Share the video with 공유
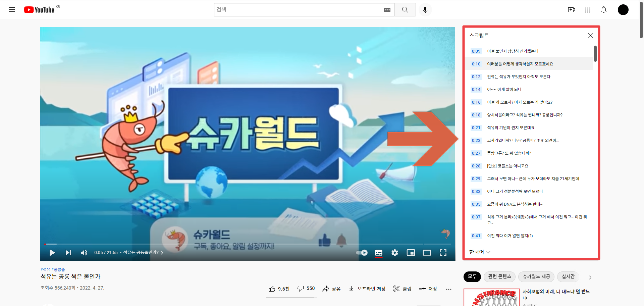This screenshot has width=644, height=306. click(x=331, y=289)
